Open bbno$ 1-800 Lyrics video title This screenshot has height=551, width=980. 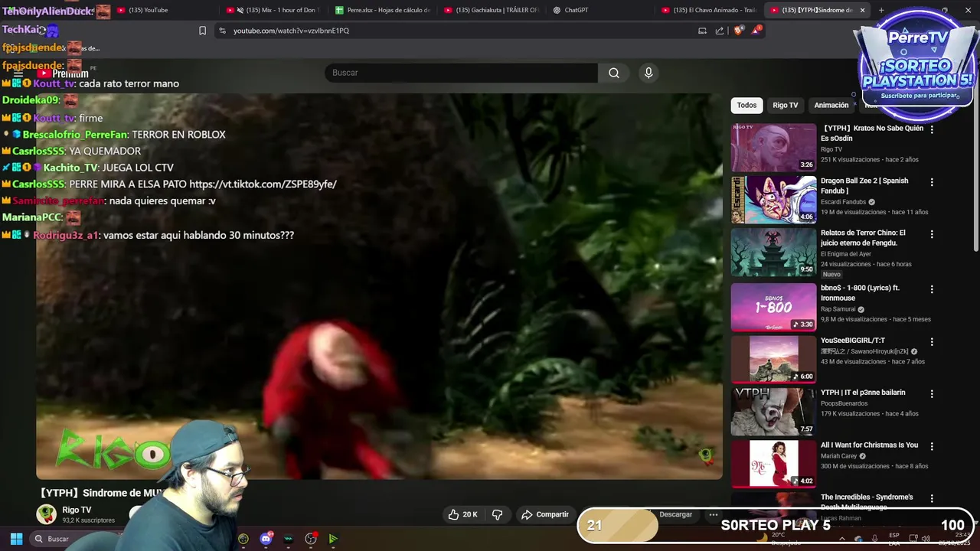tap(860, 292)
